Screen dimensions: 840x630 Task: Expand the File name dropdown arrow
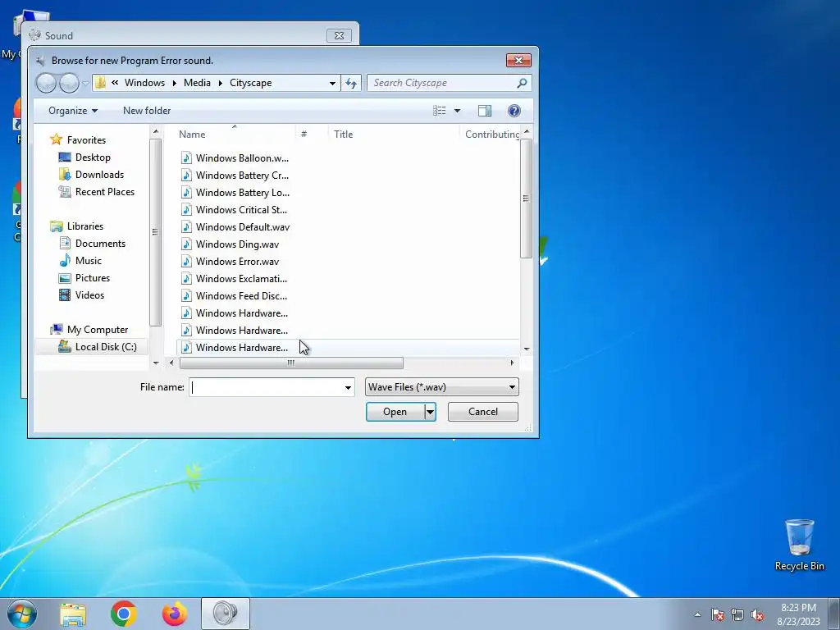click(x=348, y=387)
